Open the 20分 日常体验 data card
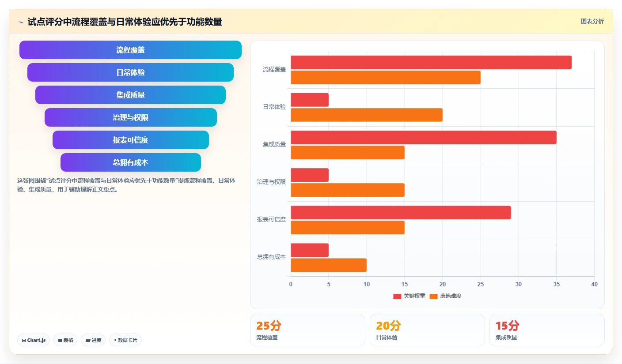The height and width of the screenshot is (364, 622). [427, 330]
